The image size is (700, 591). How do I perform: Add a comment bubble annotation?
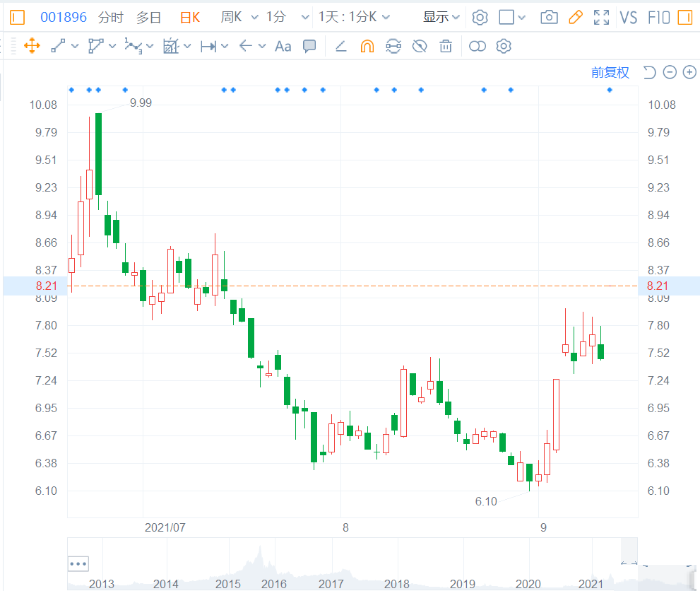tap(309, 47)
